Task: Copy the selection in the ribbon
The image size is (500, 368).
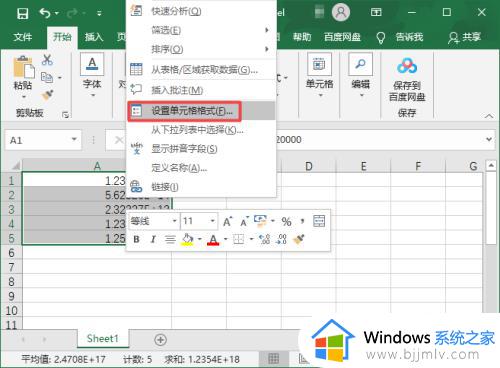Action: [x=47, y=78]
